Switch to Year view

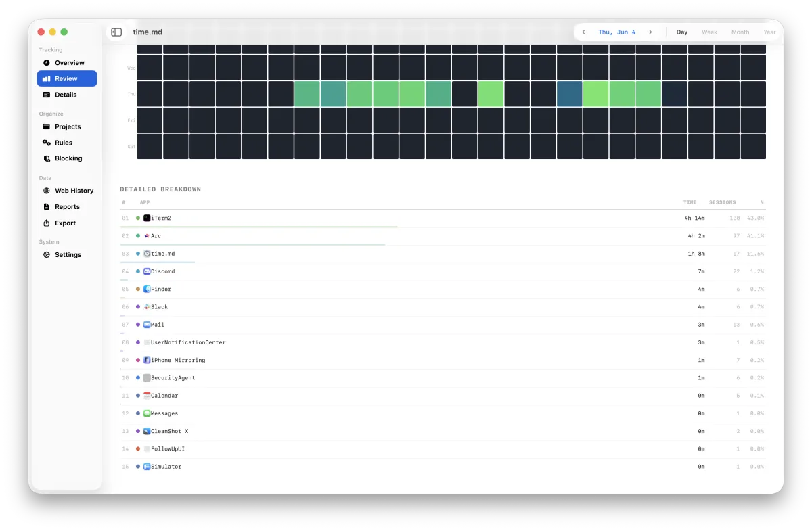[x=769, y=32]
